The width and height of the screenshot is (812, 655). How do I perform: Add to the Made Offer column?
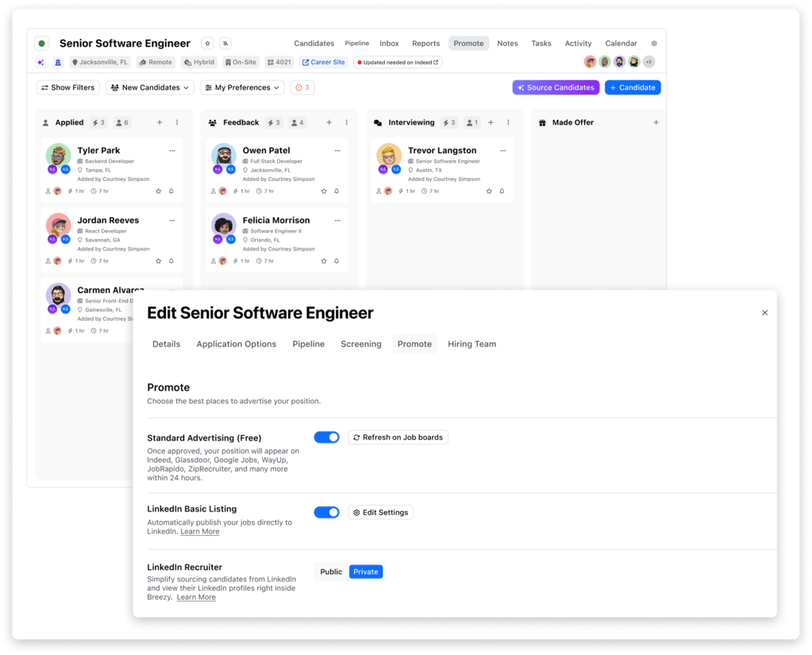656,123
